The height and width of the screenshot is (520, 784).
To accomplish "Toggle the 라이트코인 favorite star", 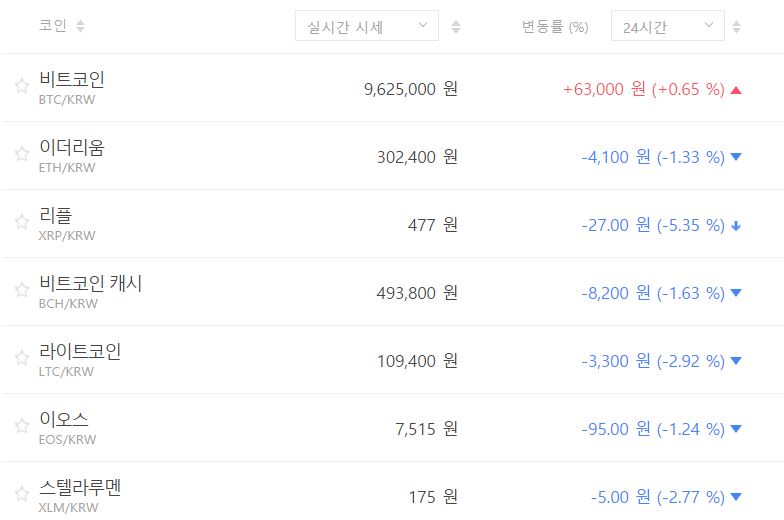I will [21, 358].
